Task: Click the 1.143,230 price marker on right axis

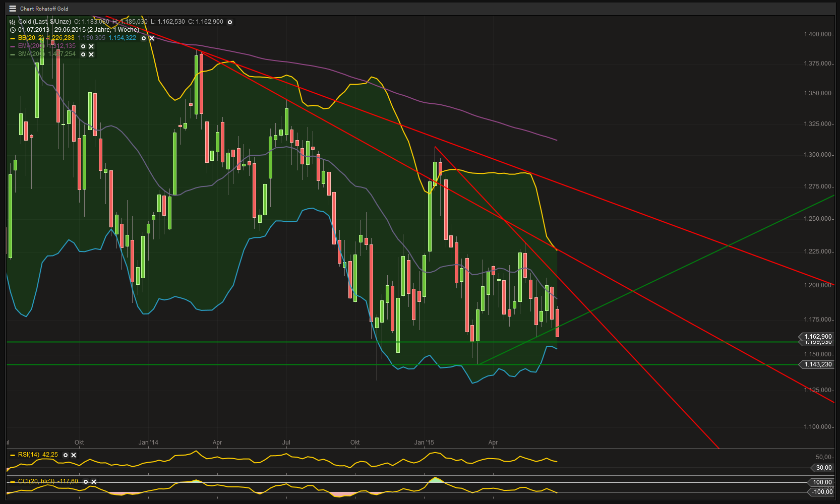Action: coord(818,364)
